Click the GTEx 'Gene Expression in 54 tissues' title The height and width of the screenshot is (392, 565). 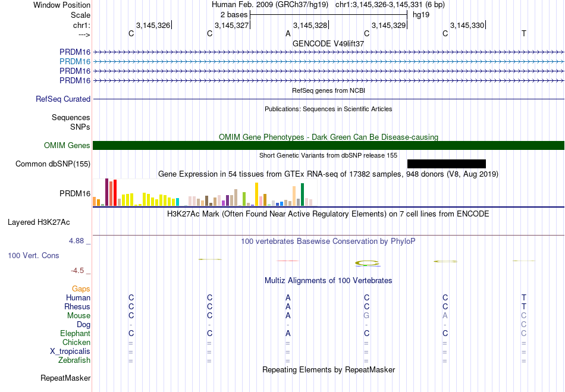(x=328, y=174)
